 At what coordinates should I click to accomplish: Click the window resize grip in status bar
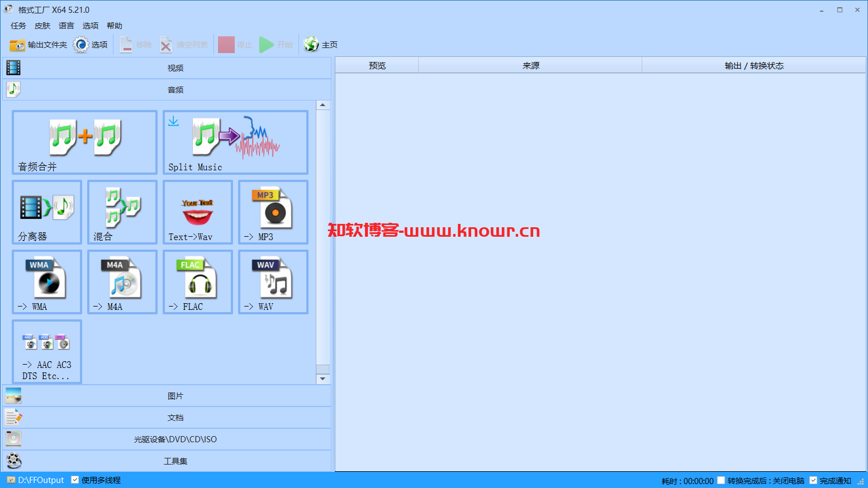861,481
